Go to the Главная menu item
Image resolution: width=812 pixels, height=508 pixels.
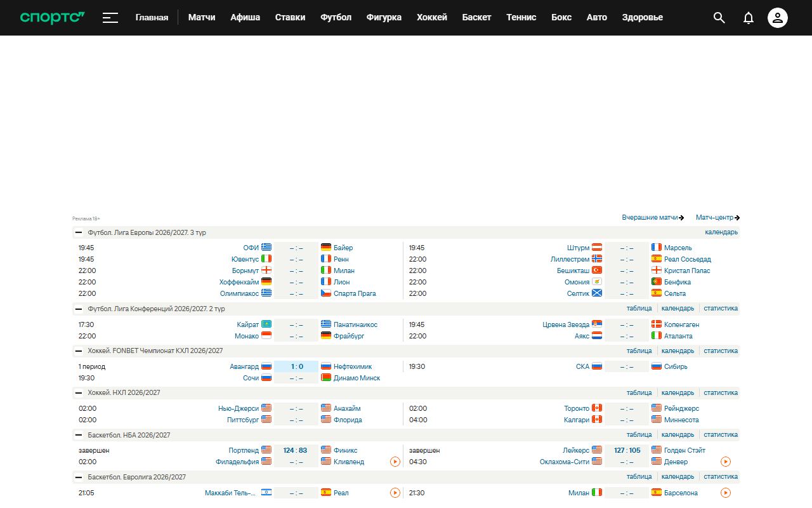pos(152,18)
